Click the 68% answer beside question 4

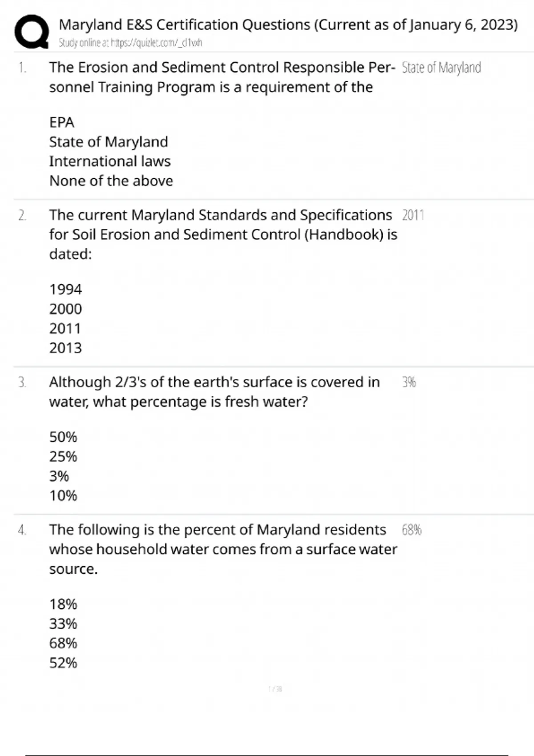coord(412,530)
